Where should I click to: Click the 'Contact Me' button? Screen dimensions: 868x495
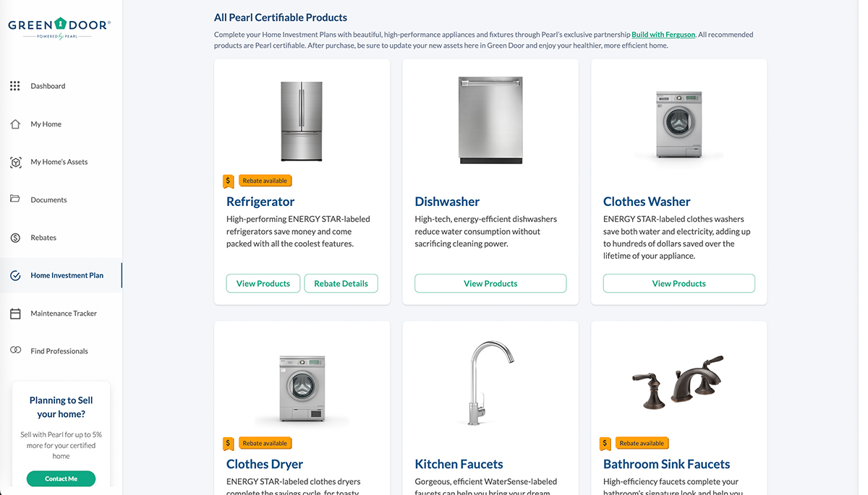tap(61, 478)
